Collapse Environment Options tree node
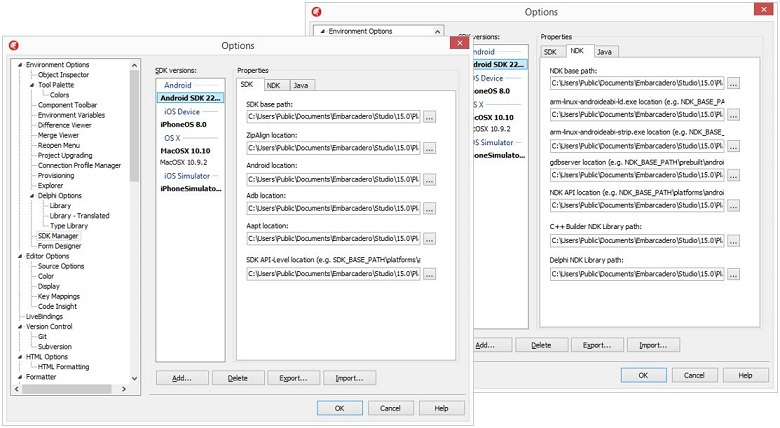The image size is (780, 428). [20, 65]
